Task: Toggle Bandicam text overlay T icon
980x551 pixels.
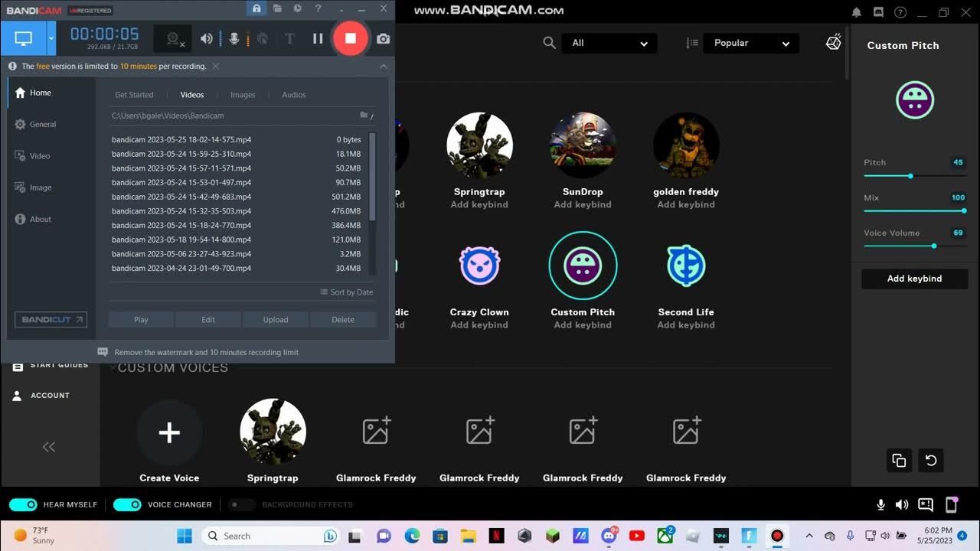Action: click(289, 39)
